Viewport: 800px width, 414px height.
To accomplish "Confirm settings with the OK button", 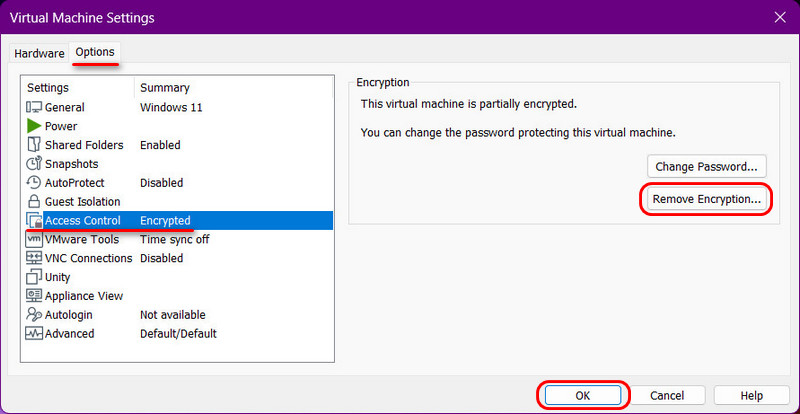I will pos(583,396).
